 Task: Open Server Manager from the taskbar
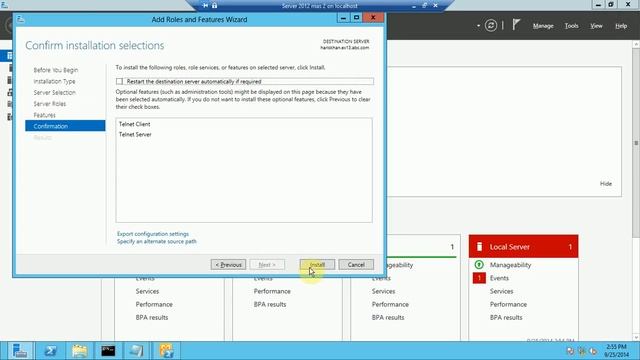tap(19, 351)
